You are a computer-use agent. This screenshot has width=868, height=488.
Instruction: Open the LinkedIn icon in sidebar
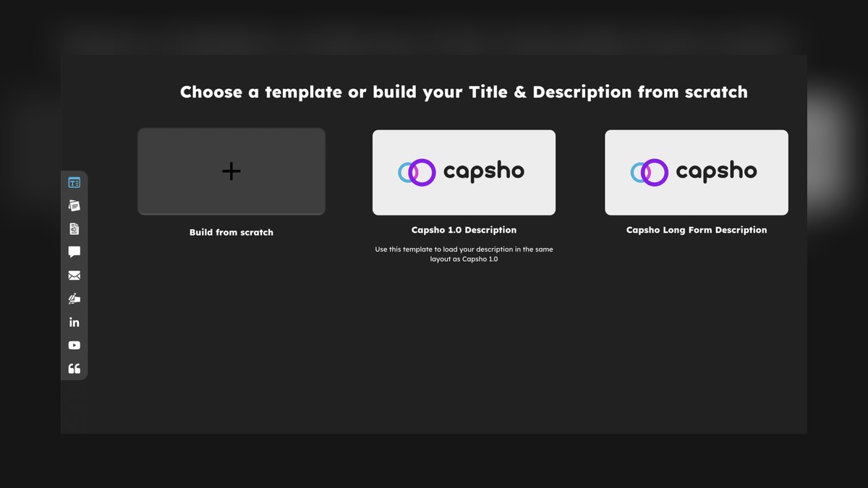[x=74, y=322]
